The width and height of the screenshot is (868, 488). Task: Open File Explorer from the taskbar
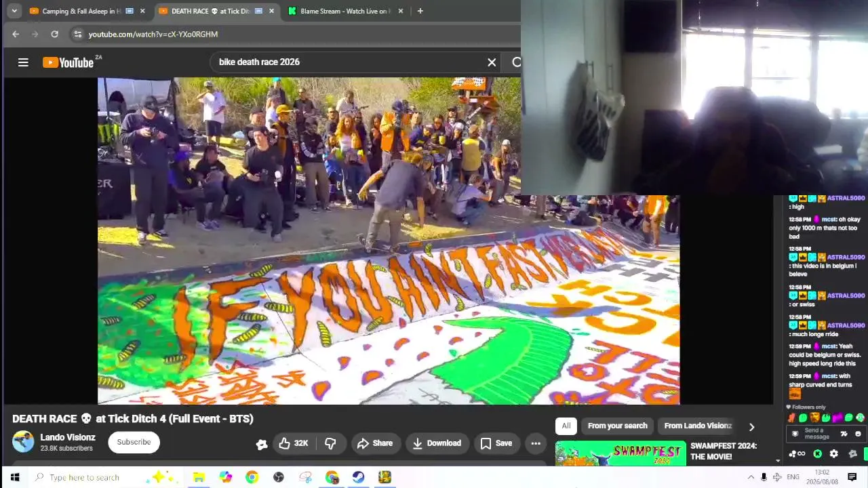point(199,477)
